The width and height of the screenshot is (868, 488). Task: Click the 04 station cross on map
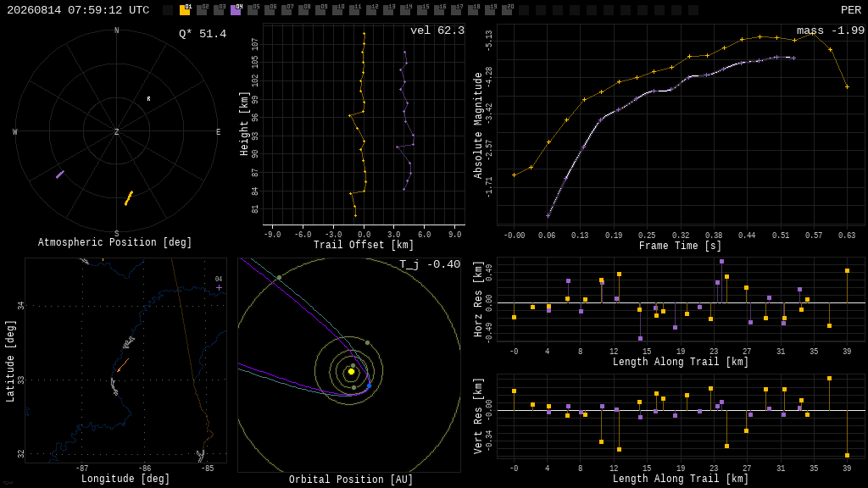[220, 288]
